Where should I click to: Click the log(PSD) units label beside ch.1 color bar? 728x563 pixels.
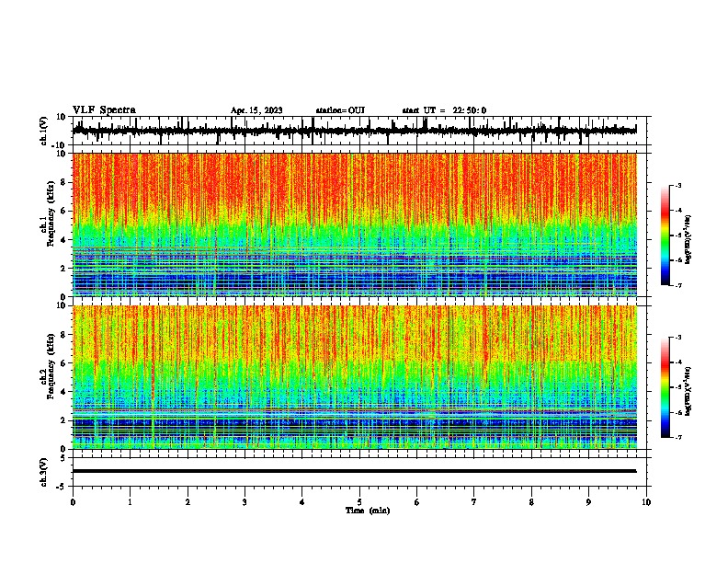click(688, 239)
